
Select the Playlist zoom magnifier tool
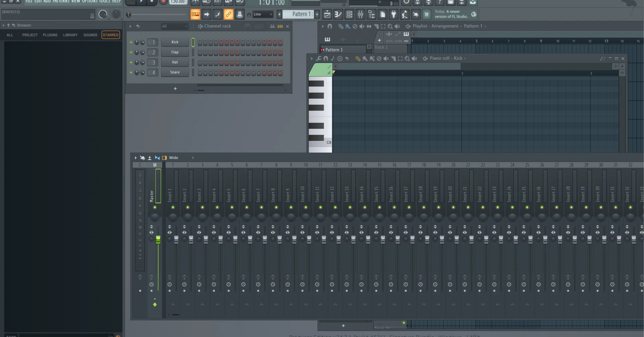(x=390, y=26)
